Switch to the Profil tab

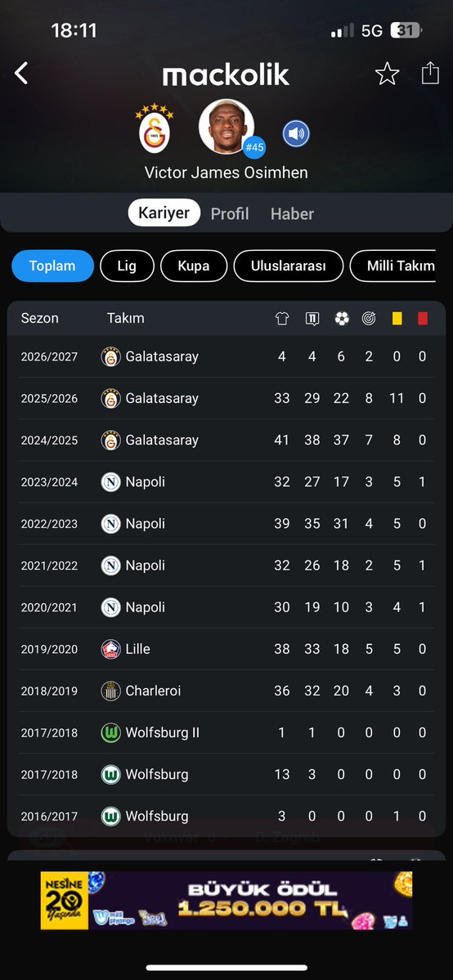230,214
